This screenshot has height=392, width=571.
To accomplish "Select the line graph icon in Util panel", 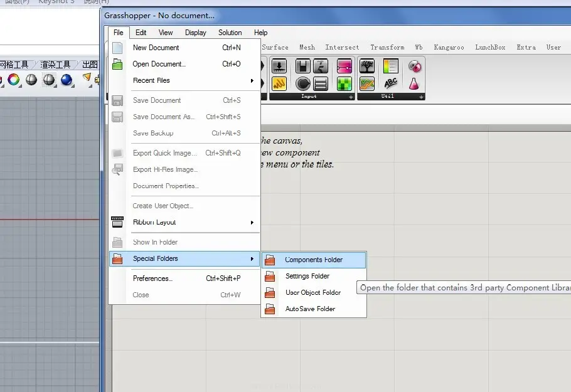I will click(x=367, y=83).
